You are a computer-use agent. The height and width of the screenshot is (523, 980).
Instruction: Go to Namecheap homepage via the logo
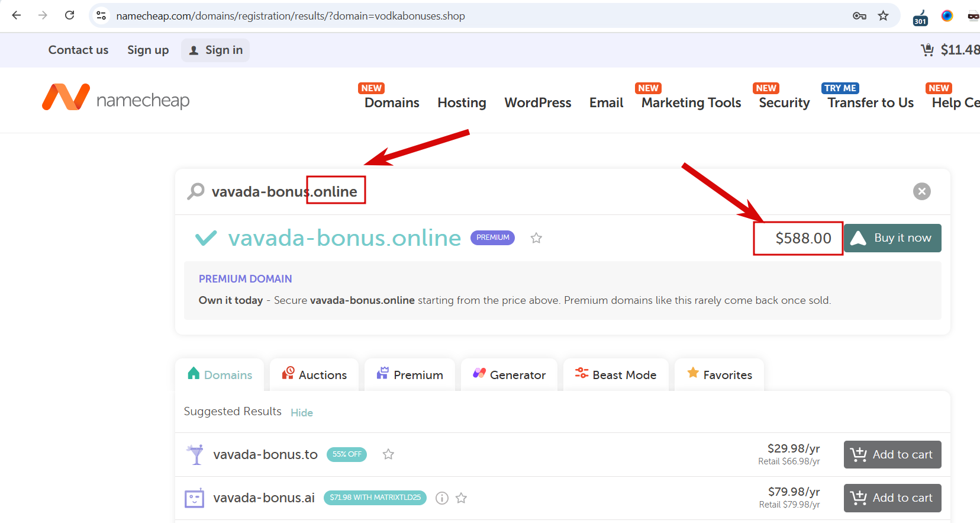pyautogui.click(x=116, y=98)
